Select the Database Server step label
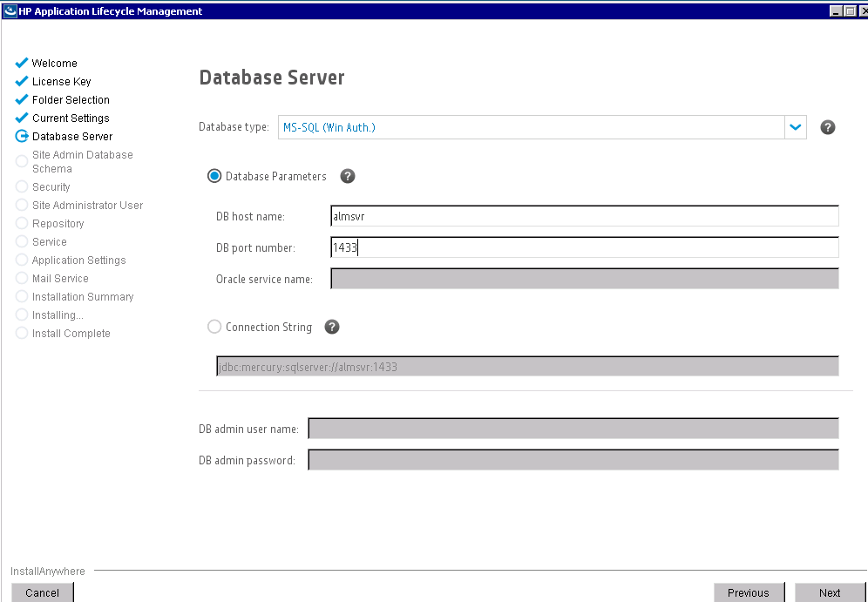This screenshot has height=602, width=868. point(72,136)
